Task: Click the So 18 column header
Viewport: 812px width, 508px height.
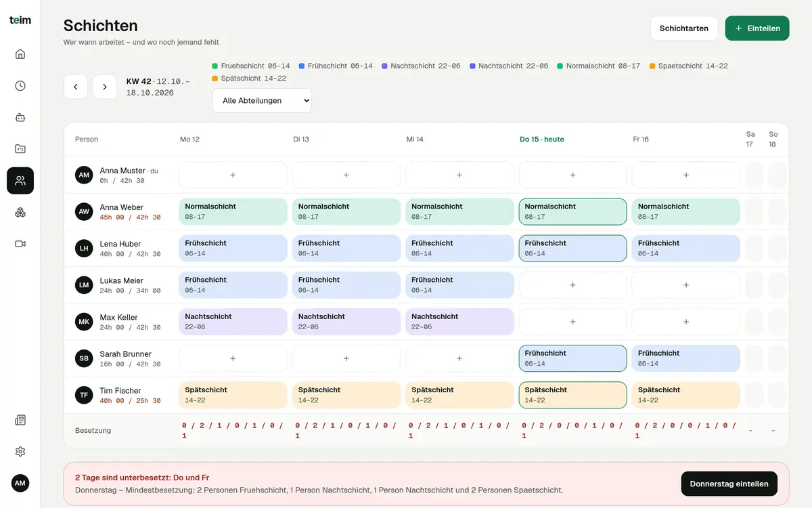Action: click(773, 140)
